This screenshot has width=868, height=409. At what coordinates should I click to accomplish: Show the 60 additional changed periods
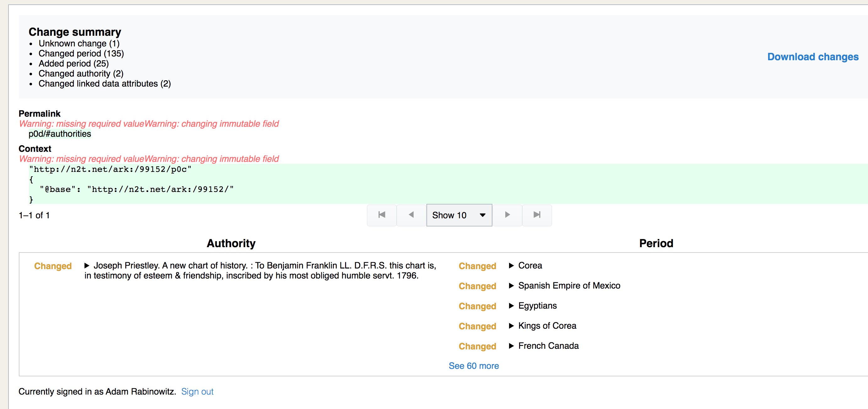point(474,366)
